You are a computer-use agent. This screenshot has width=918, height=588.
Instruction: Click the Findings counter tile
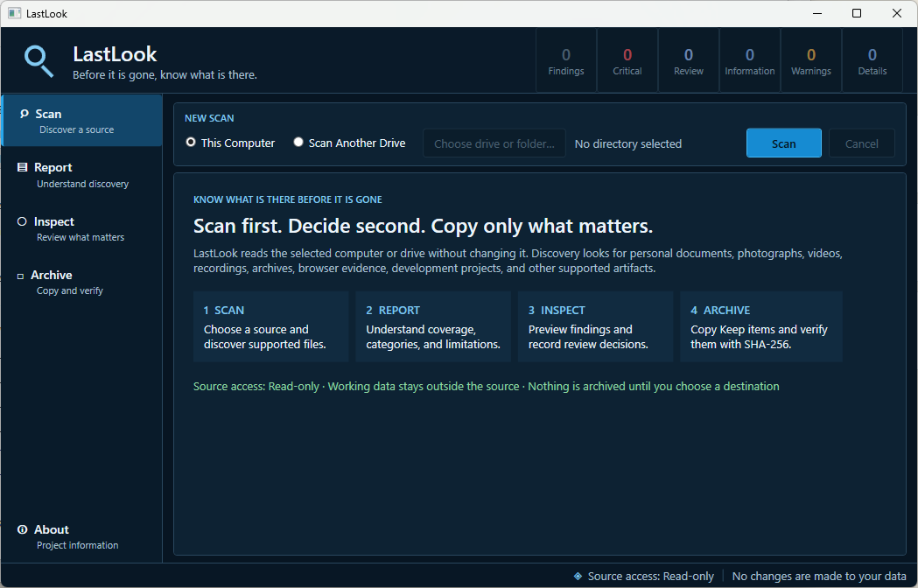coord(566,61)
